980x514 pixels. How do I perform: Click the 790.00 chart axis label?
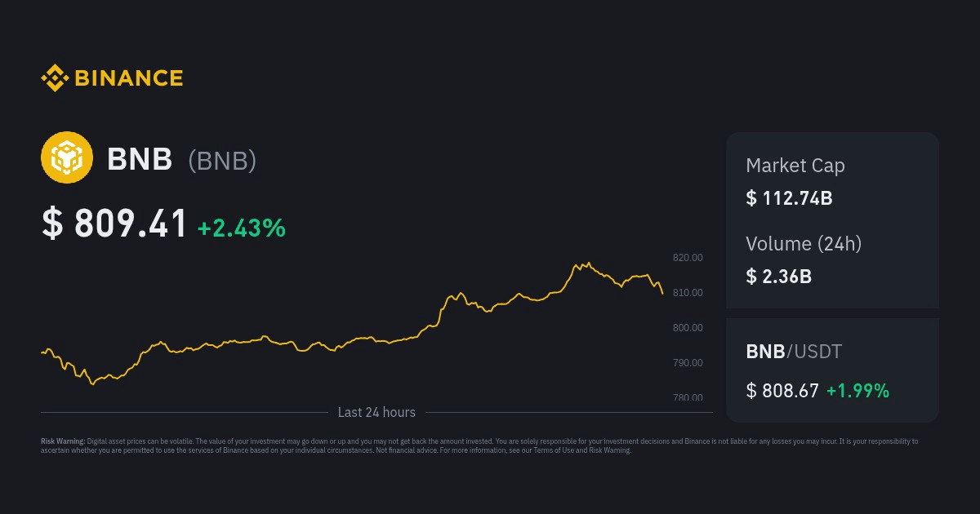point(688,363)
